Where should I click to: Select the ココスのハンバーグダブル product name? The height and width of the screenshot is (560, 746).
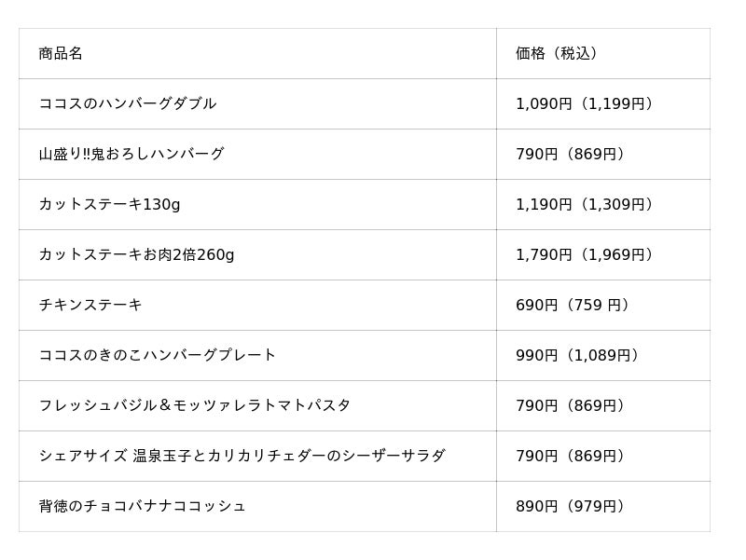click(128, 103)
